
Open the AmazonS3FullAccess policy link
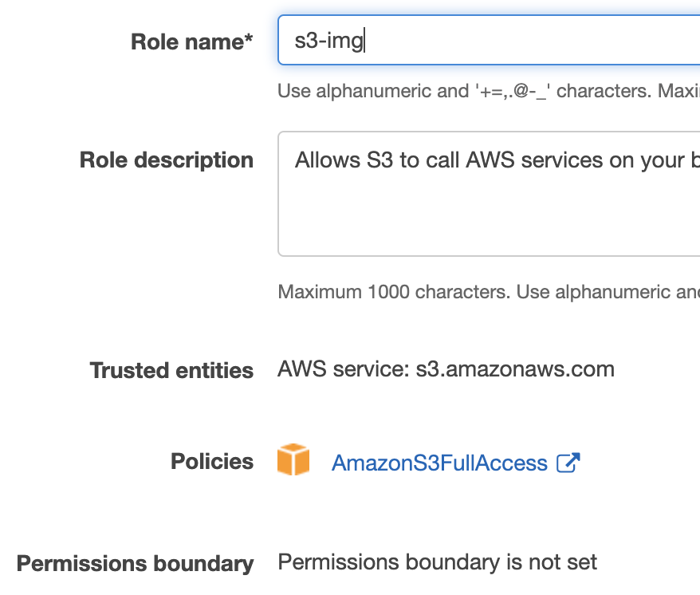point(439,463)
